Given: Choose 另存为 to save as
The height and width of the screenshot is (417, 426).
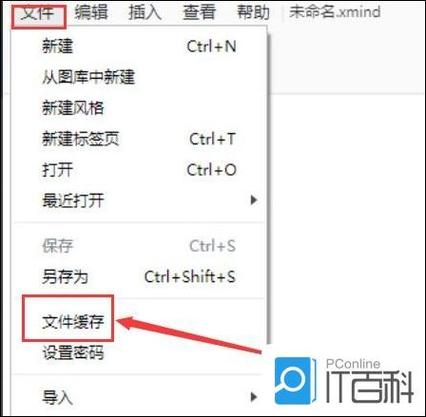Looking at the screenshot, I should coord(139,277).
